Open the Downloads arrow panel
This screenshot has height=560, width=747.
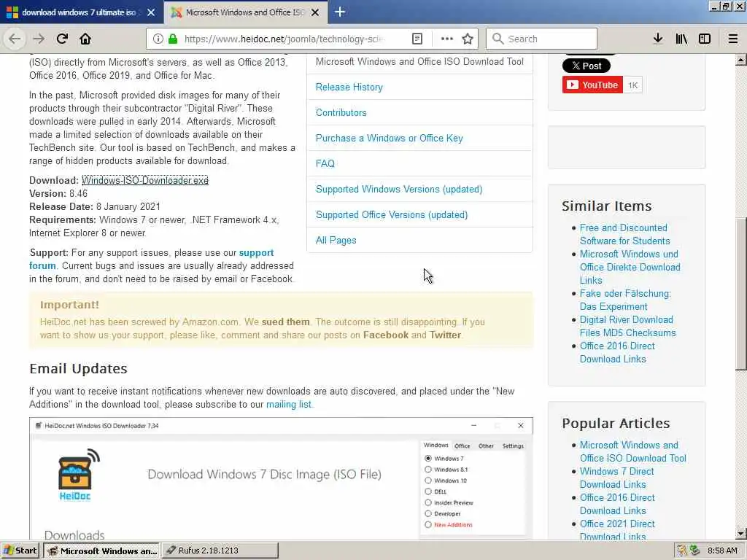[658, 39]
